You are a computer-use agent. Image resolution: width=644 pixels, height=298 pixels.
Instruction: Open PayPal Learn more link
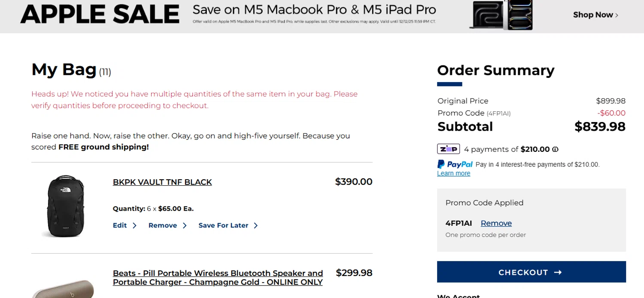(x=453, y=173)
